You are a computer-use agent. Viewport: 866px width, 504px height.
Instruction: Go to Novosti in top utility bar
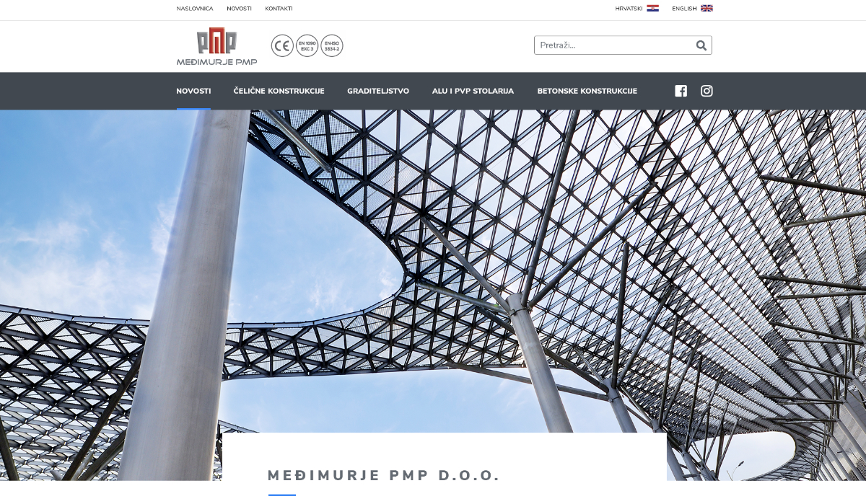pos(239,9)
